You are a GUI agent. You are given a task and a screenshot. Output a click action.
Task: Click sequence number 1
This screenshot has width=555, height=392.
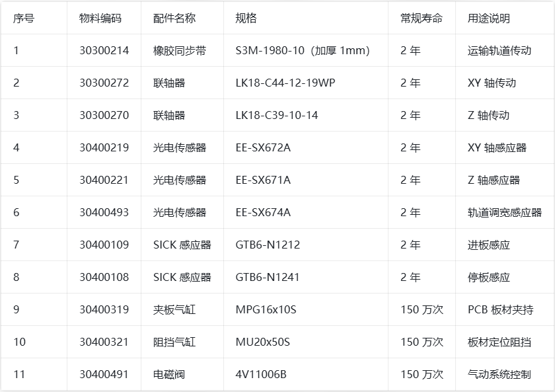16,51
